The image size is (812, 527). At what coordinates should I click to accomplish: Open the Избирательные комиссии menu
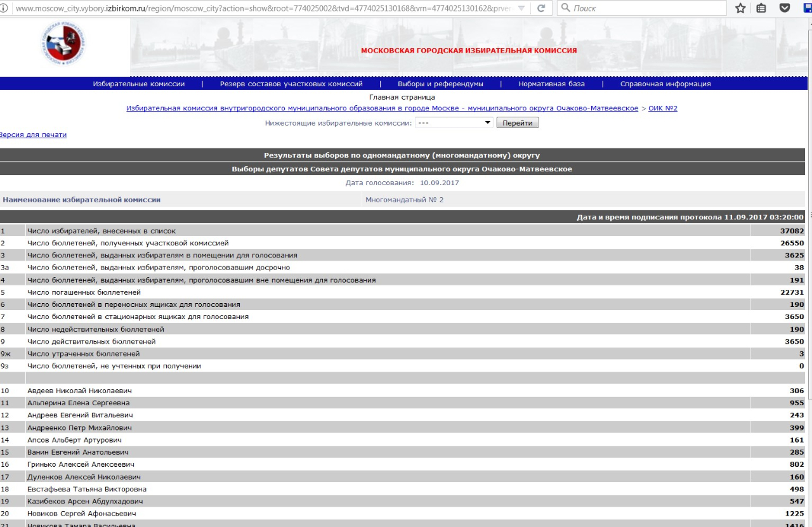click(139, 84)
